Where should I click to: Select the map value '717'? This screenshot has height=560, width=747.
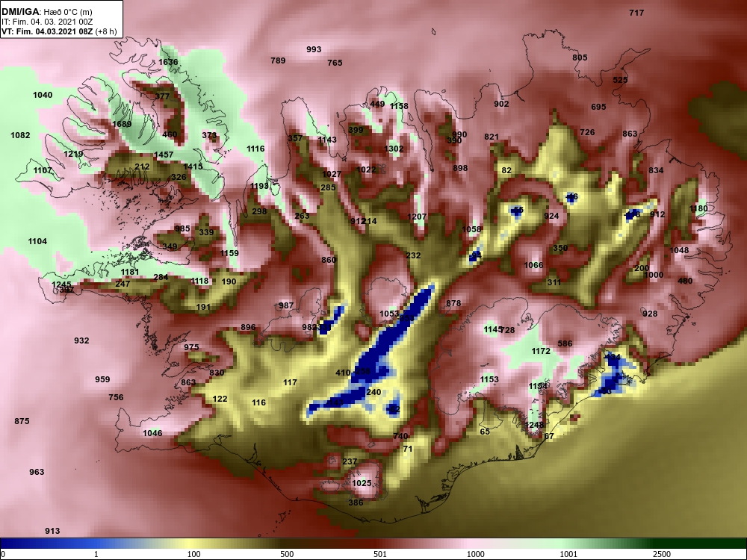[636, 13]
